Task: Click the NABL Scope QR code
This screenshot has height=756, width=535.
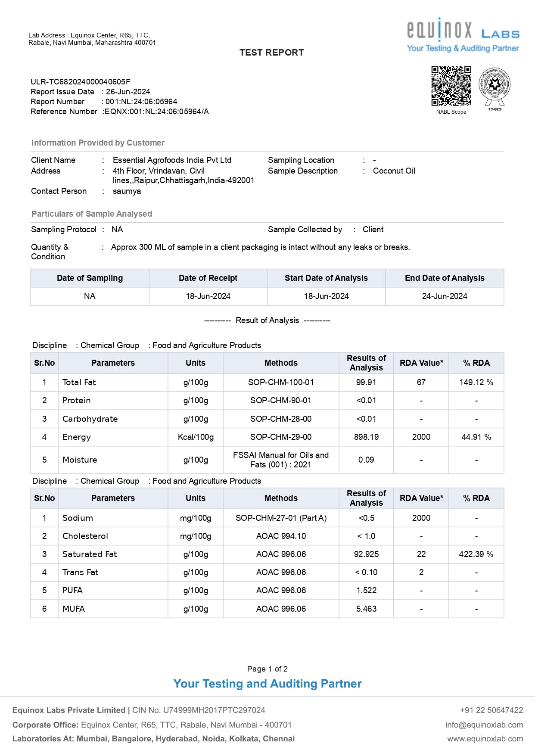Action: click(x=451, y=86)
